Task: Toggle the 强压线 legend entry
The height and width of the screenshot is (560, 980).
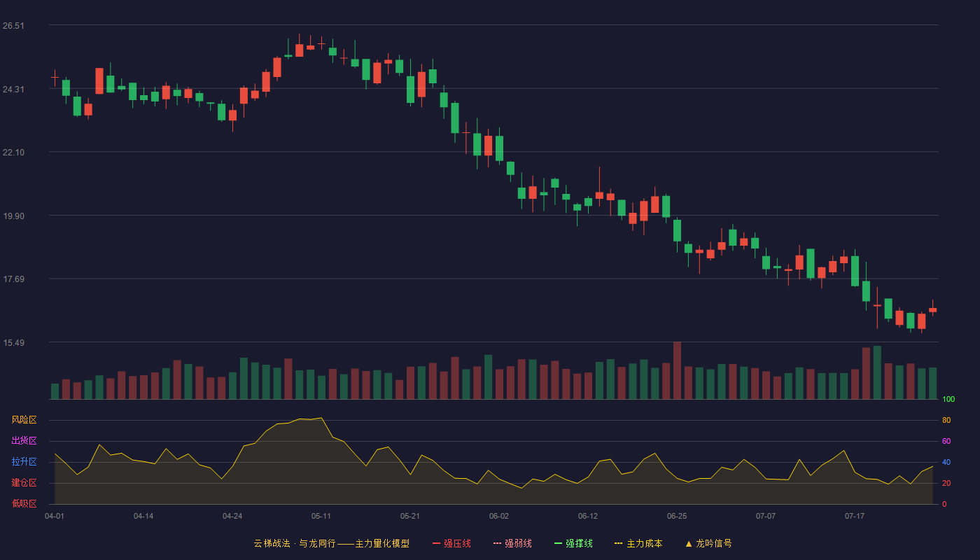Action: tap(451, 543)
